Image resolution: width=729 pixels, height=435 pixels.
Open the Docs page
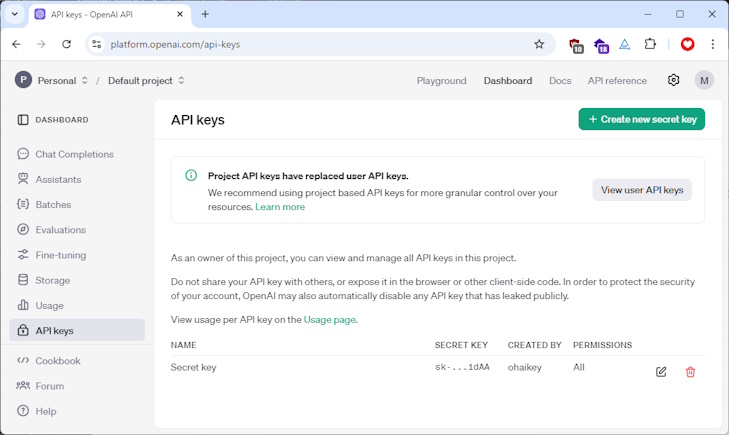click(560, 81)
